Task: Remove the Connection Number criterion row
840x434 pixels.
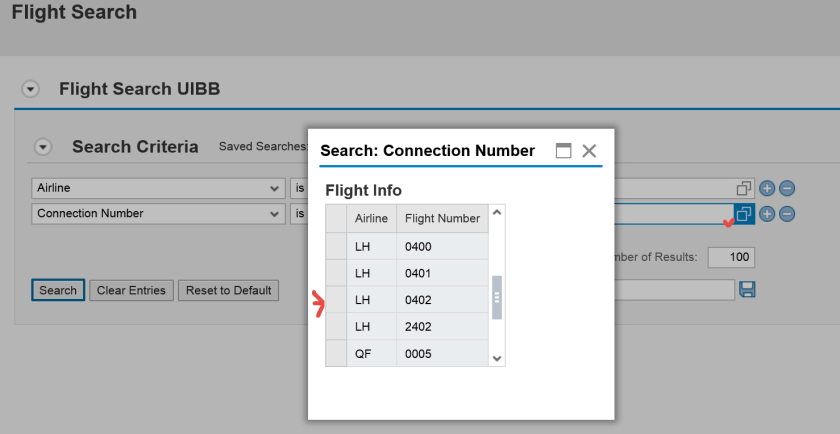Action: pyautogui.click(x=787, y=214)
